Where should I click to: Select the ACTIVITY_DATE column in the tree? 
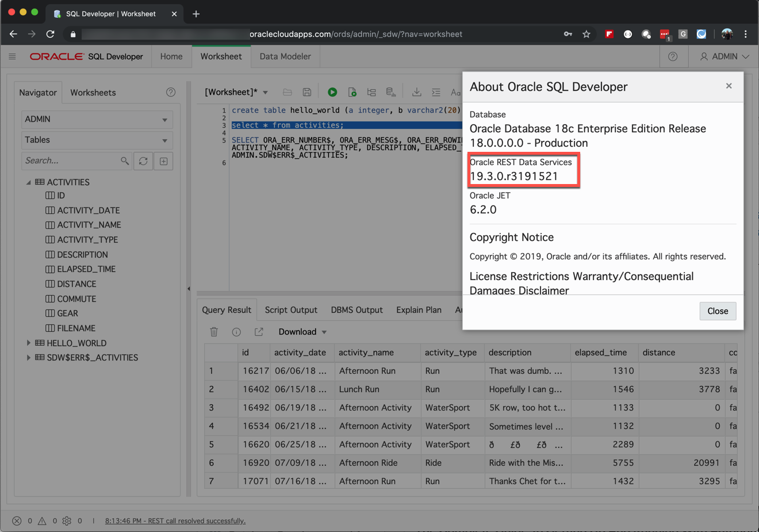point(88,210)
